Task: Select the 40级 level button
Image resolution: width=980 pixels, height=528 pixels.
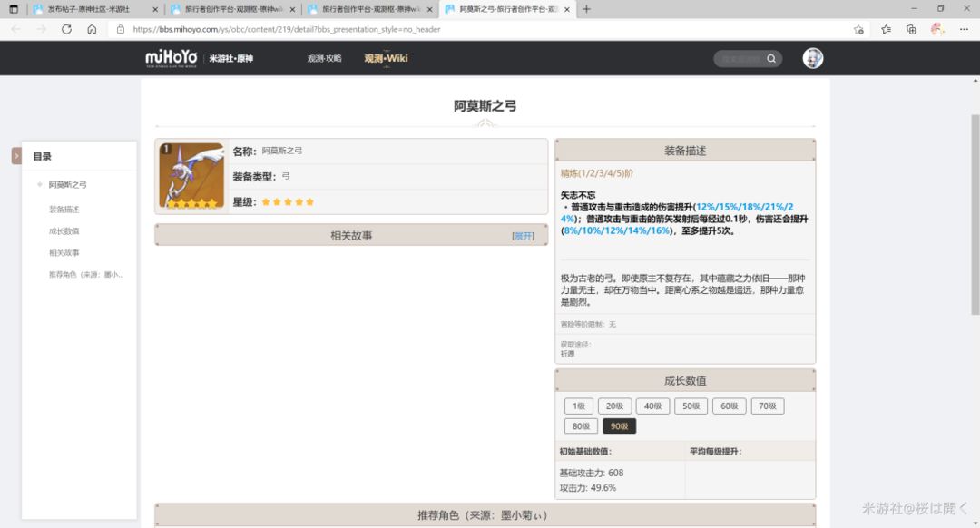Action: pyautogui.click(x=652, y=406)
